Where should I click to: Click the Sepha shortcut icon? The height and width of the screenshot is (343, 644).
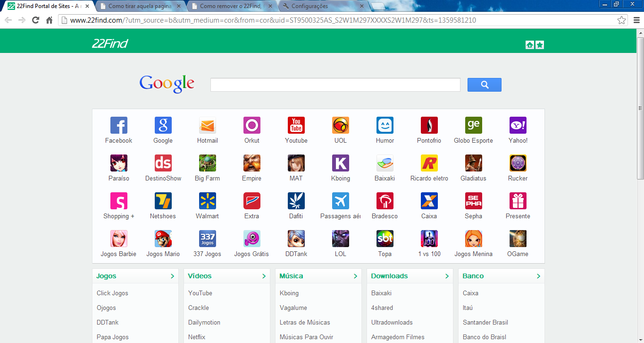tap(474, 201)
